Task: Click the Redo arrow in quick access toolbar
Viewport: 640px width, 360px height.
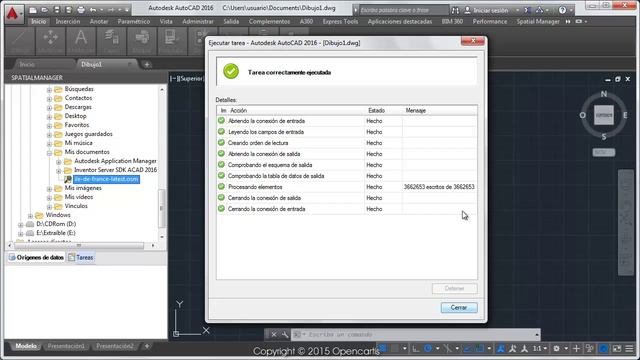Action: pyautogui.click(x=111, y=10)
